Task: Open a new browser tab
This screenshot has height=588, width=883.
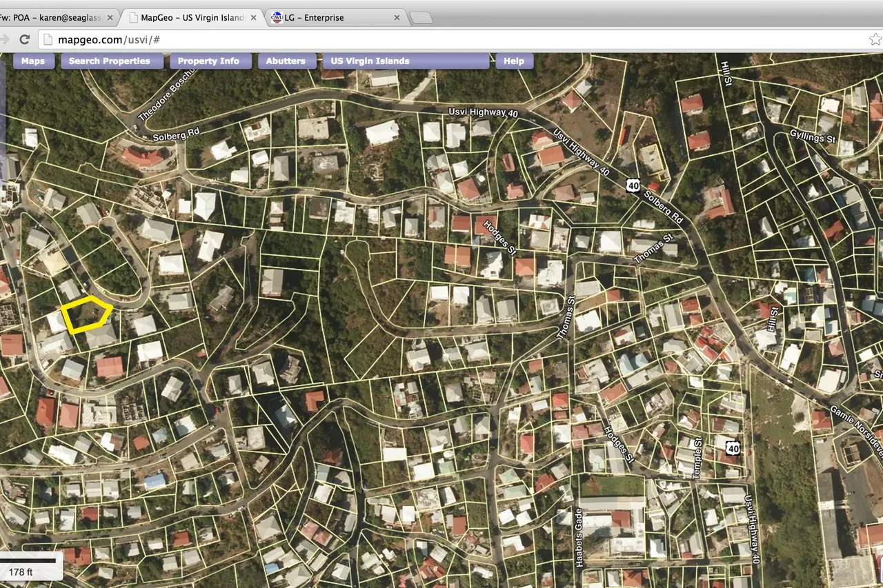Action: coord(421,18)
